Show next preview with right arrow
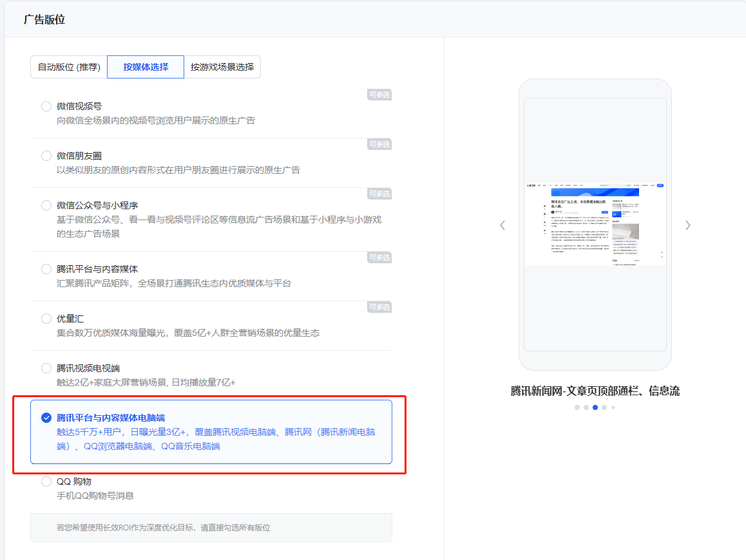This screenshot has height=560, width=746. coord(687,225)
